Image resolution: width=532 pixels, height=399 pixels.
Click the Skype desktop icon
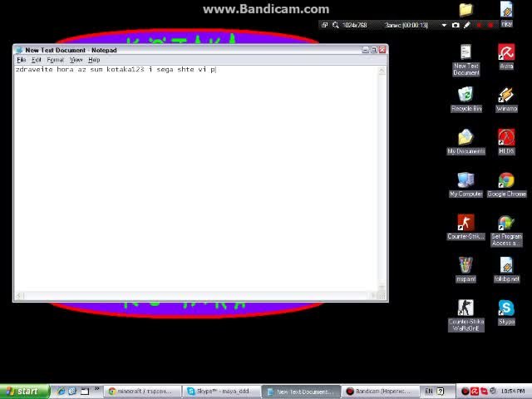(506, 311)
